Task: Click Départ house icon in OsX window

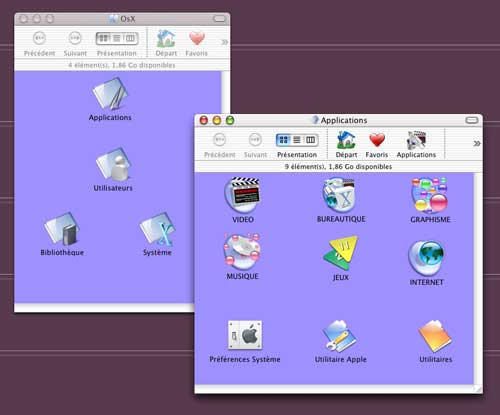Action: tap(166, 39)
